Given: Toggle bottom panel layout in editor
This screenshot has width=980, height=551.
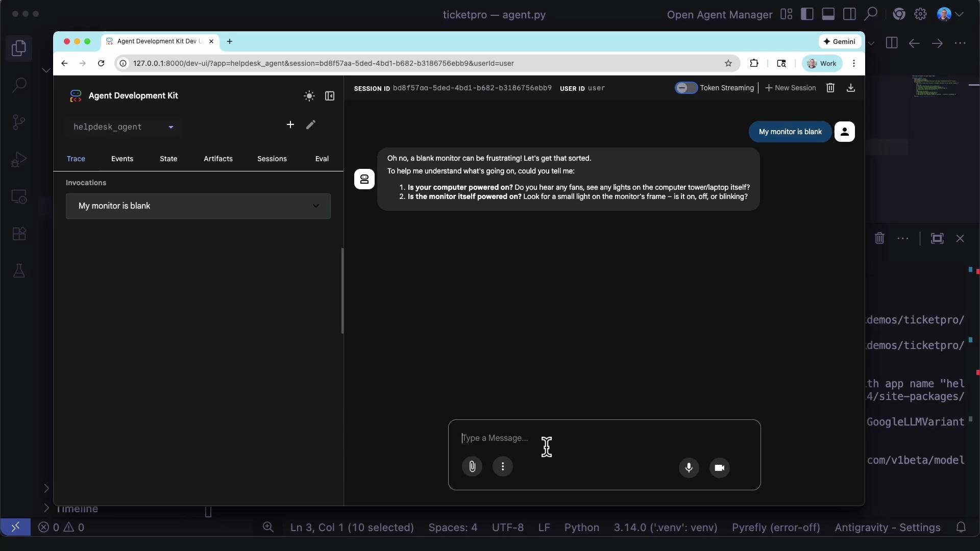Looking at the screenshot, I should [828, 14].
